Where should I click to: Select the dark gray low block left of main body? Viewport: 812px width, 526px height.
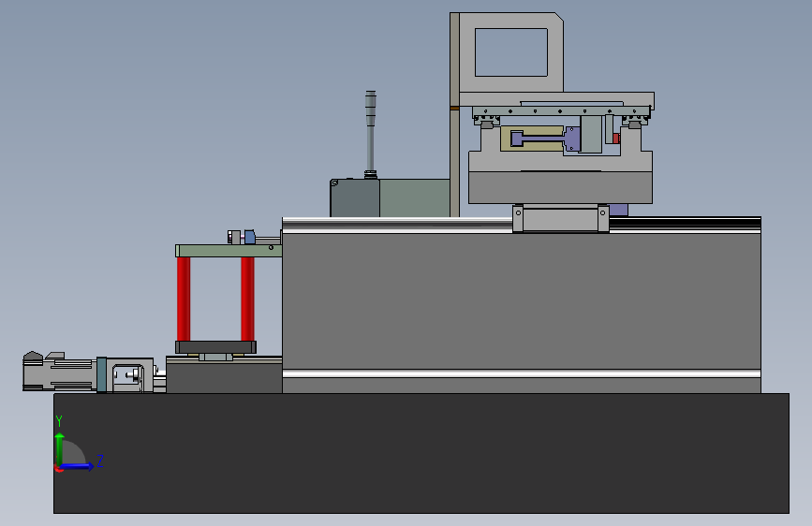pos(224,378)
